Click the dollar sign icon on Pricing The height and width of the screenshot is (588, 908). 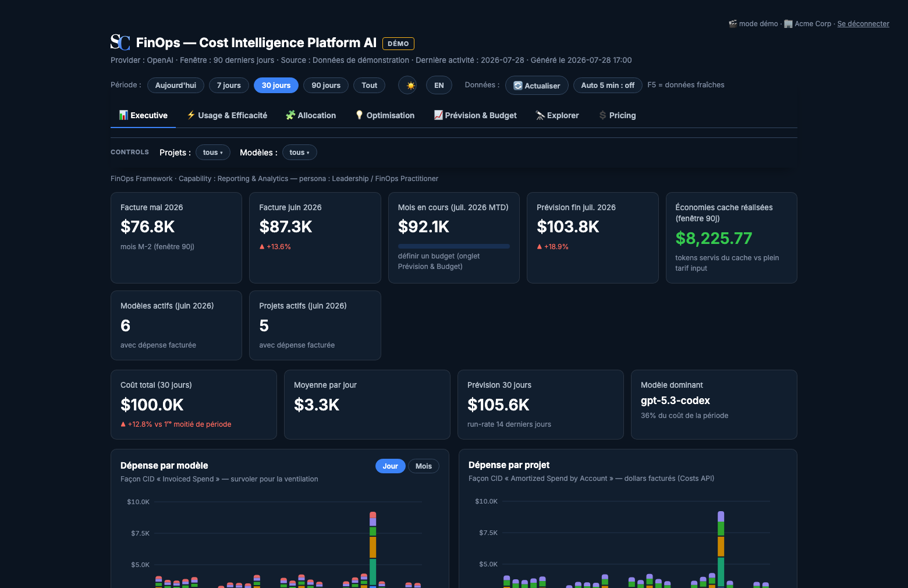click(x=603, y=115)
